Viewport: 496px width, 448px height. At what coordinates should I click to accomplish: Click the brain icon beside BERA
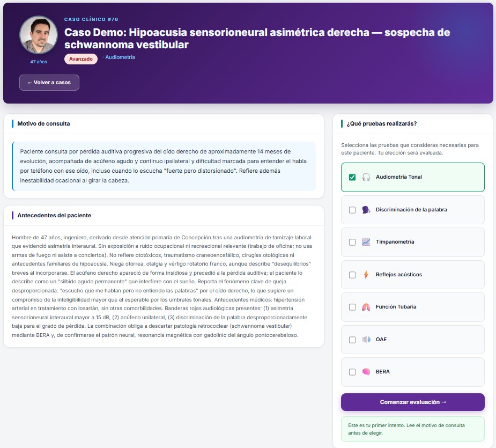pos(366,372)
